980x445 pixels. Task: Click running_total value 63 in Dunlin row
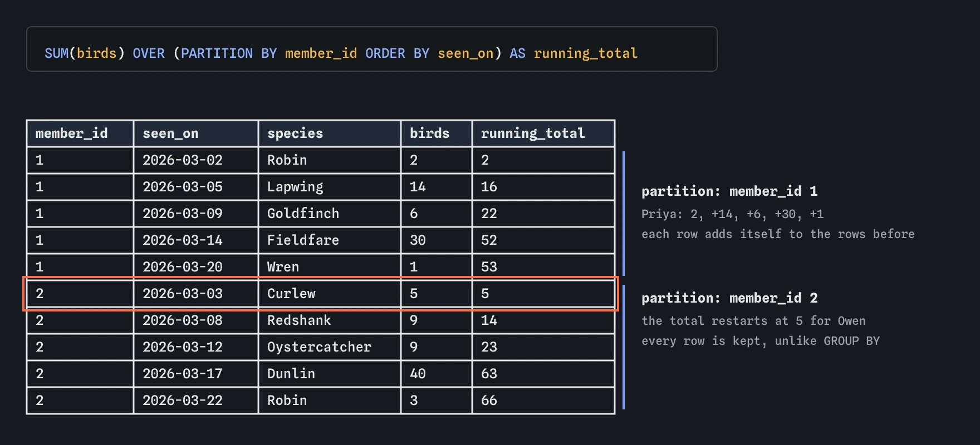543,374
